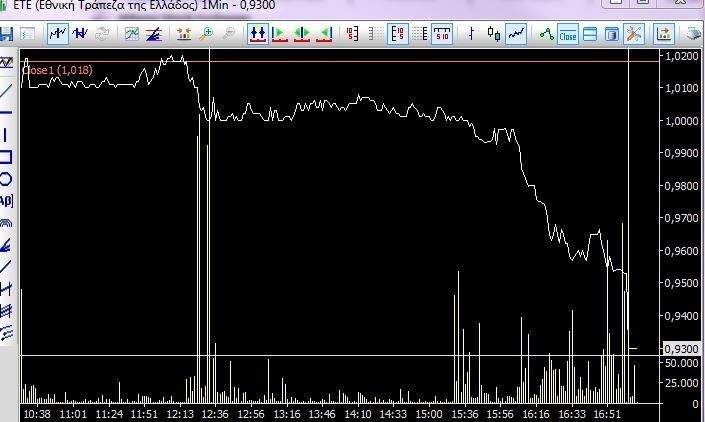Screen dimensions: 705x422
Task: Click the trend lines fan icon
Action: pos(154,34)
